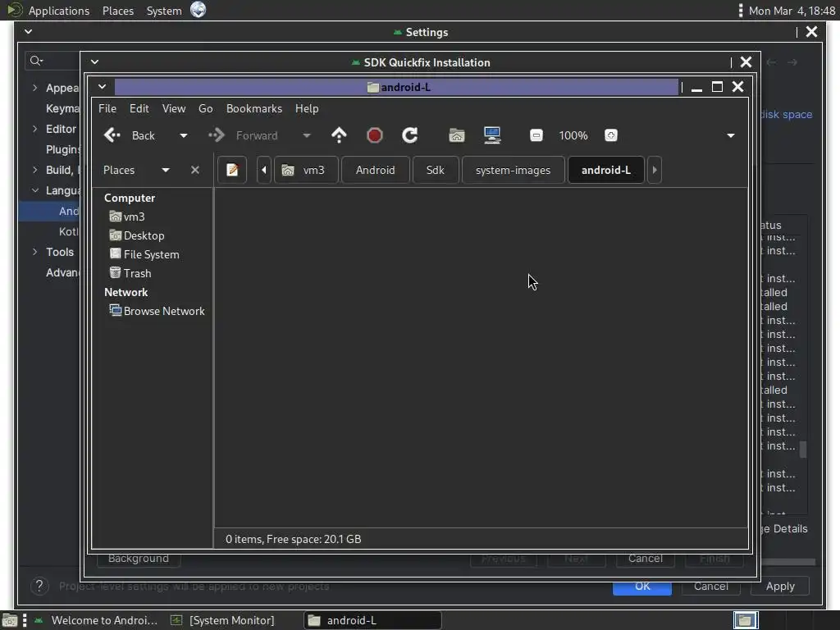Open the Places sidebar type dropdown
Viewport: 840px width, 630px height.
(166, 170)
